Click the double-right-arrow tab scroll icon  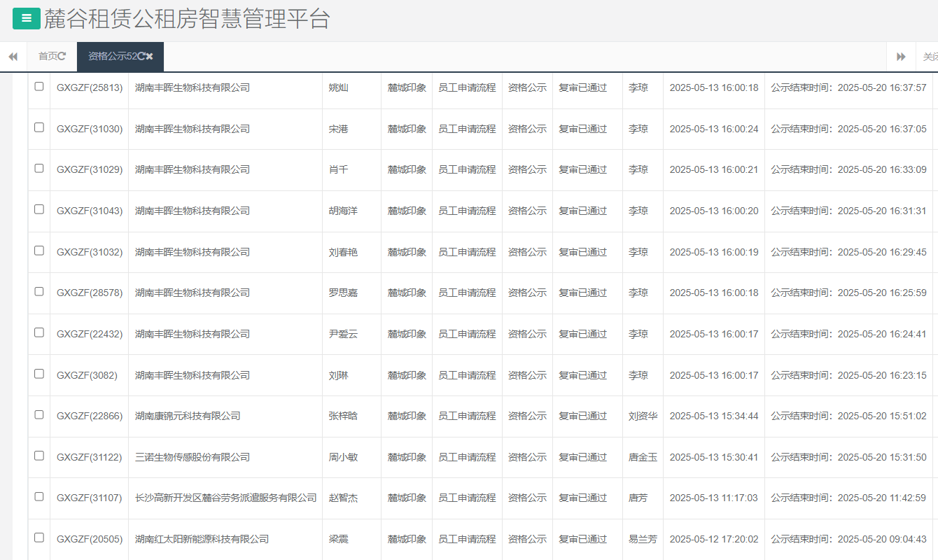point(902,57)
